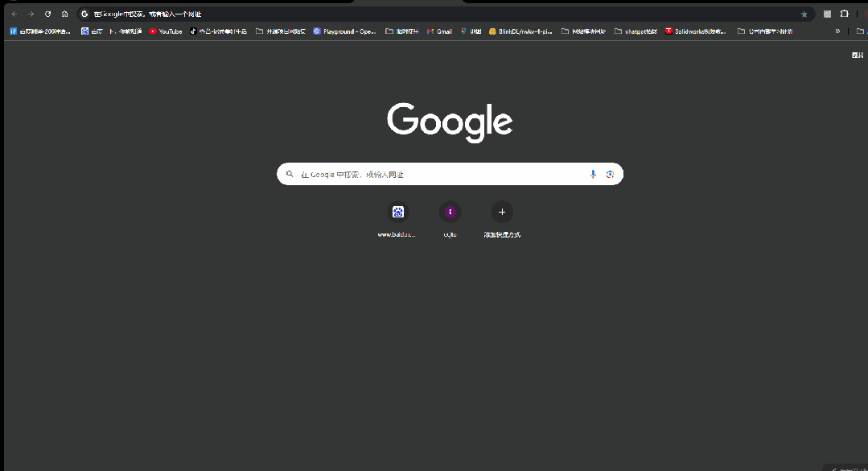868x471 pixels.
Task: Open the Google Maps pin bookmark
Action: (x=471, y=31)
